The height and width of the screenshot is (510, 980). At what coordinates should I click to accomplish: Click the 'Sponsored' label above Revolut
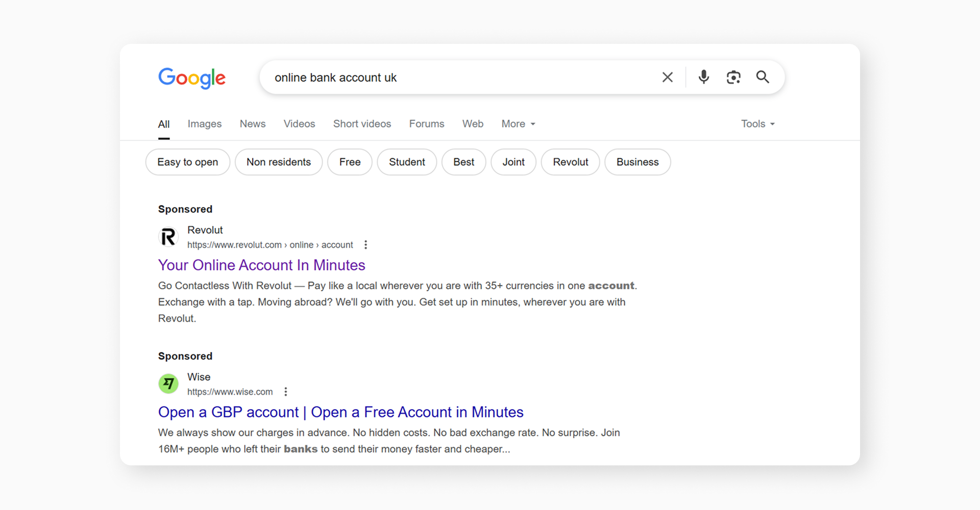185,209
